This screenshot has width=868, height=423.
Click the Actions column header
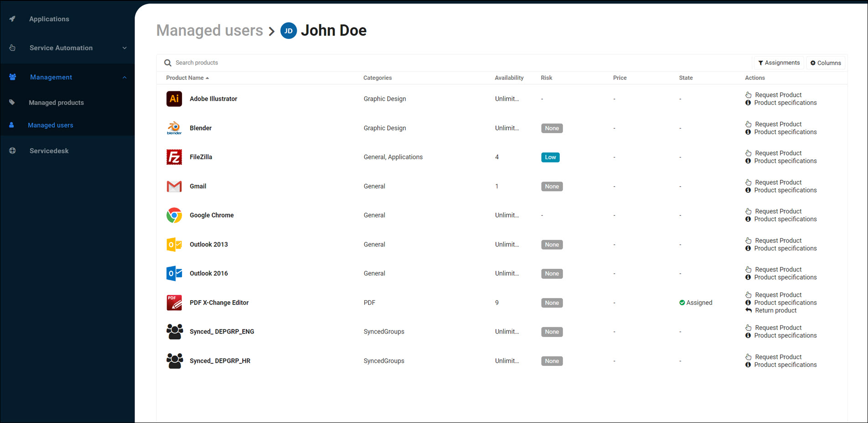(x=755, y=78)
